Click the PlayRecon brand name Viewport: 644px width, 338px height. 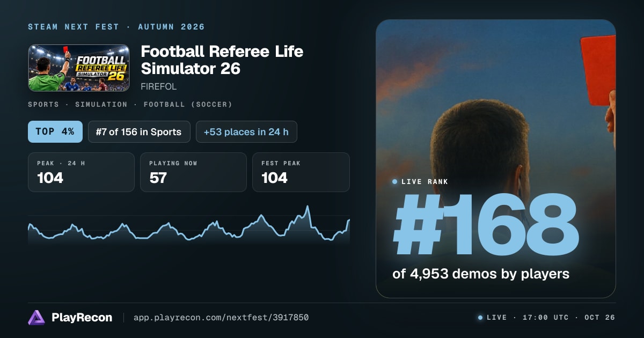[82, 318]
